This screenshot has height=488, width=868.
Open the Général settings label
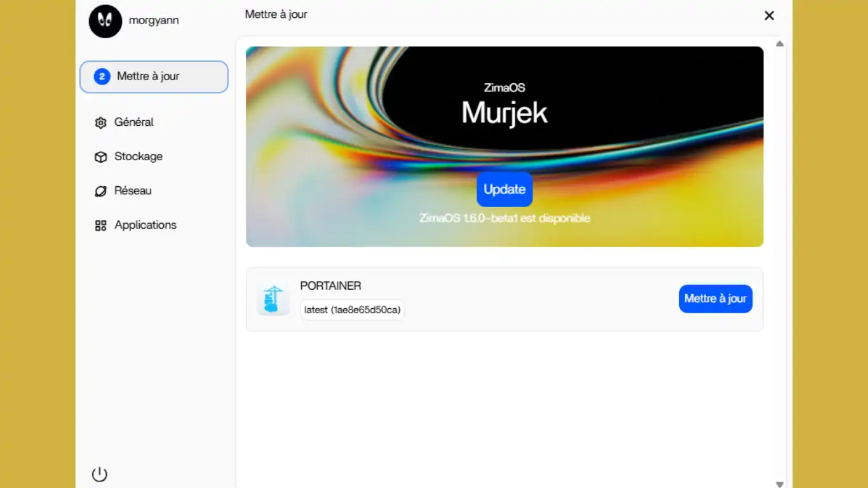(x=134, y=122)
